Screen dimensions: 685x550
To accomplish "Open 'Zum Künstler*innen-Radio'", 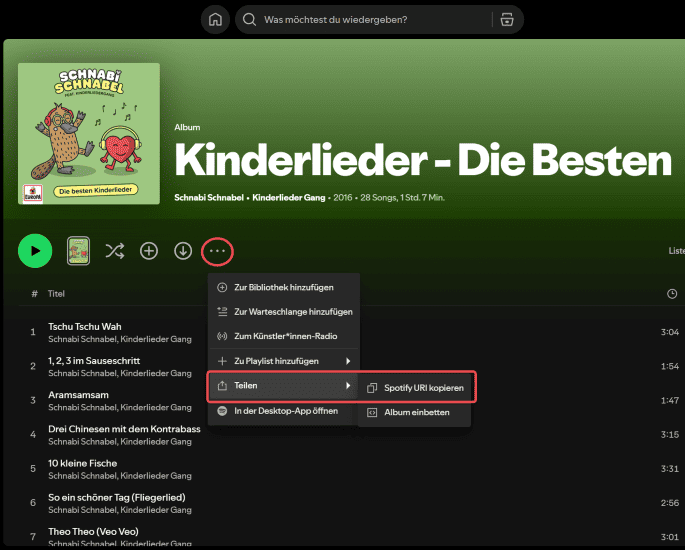I will (x=284, y=336).
